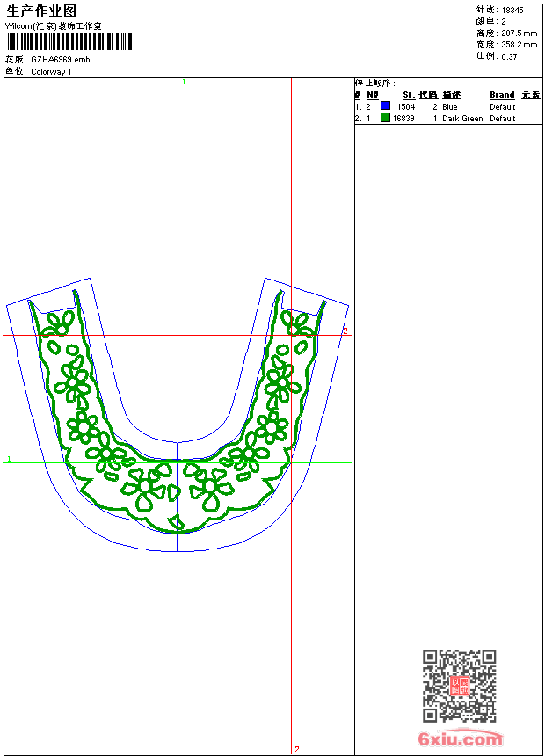Image resolution: width=545 pixels, height=756 pixels.
Task: Click the Brand column header
Action: [x=502, y=95]
